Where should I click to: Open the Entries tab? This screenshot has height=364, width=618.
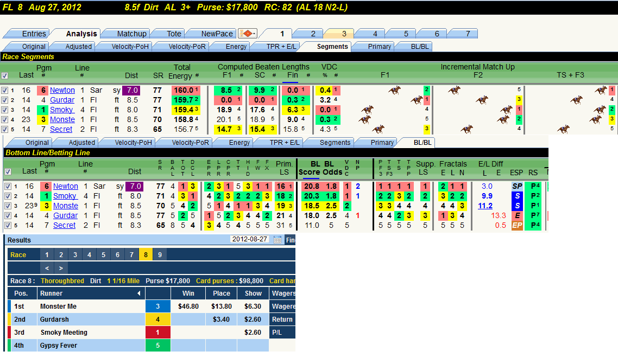pyautogui.click(x=34, y=34)
